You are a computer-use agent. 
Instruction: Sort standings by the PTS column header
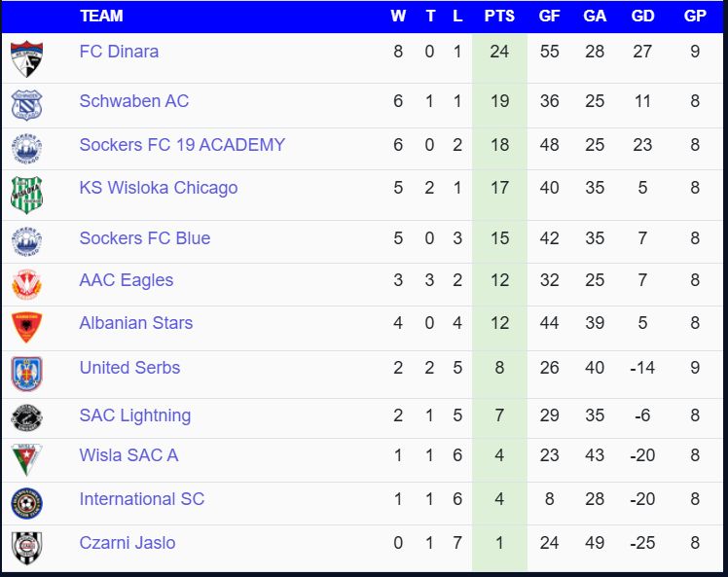click(x=499, y=16)
